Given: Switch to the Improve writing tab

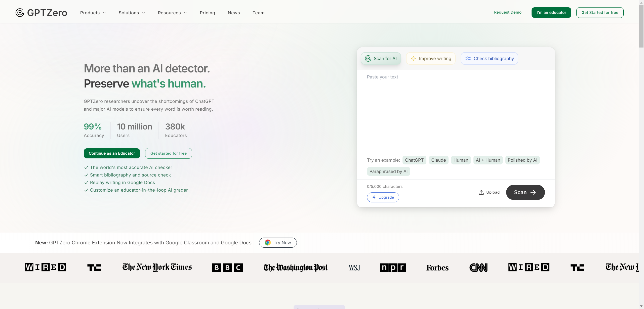Looking at the screenshot, I should [x=431, y=59].
